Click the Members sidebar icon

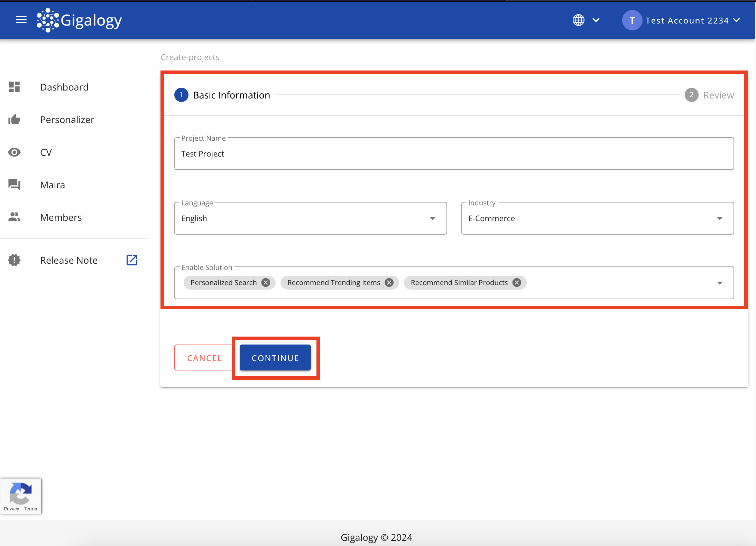[x=15, y=217]
